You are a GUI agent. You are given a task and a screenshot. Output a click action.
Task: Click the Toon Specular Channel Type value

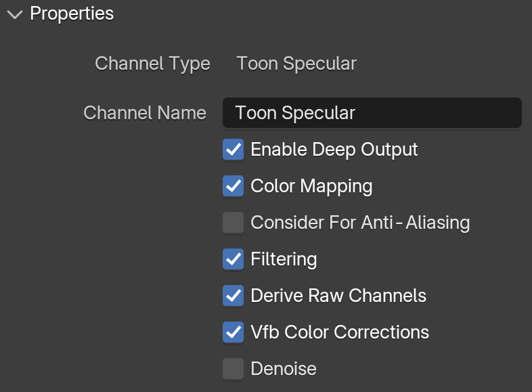coord(296,64)
